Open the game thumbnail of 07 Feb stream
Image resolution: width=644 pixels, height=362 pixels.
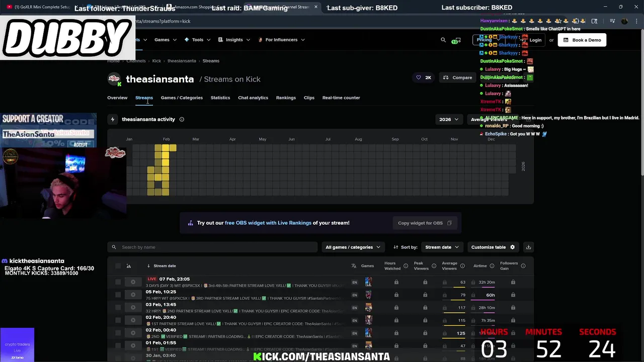pyautogui.click(x=368, y=282)
